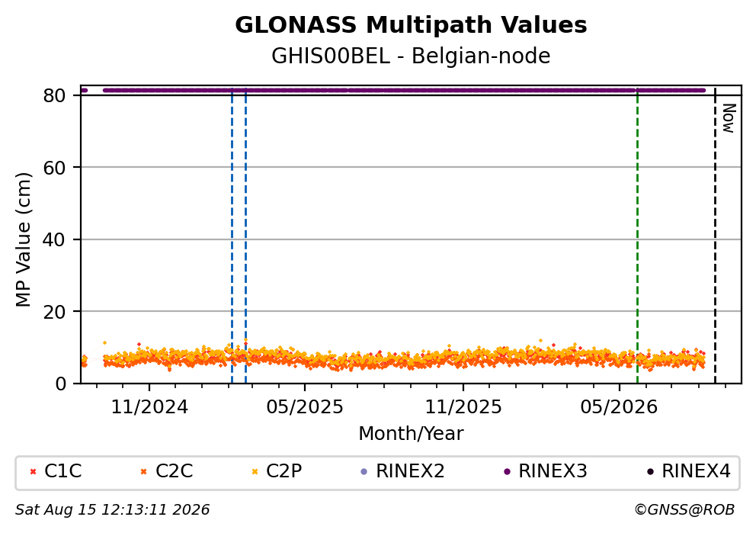This screenshot has height=533, width=756.
Task: Click the C2P yellow legend marker
Action: 255,472
